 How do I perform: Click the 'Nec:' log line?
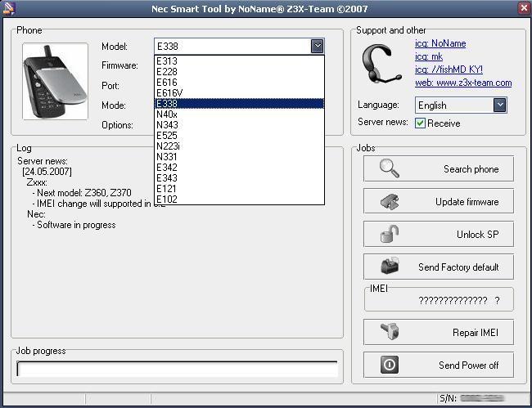pyautogui.click(x=36, y=214)
